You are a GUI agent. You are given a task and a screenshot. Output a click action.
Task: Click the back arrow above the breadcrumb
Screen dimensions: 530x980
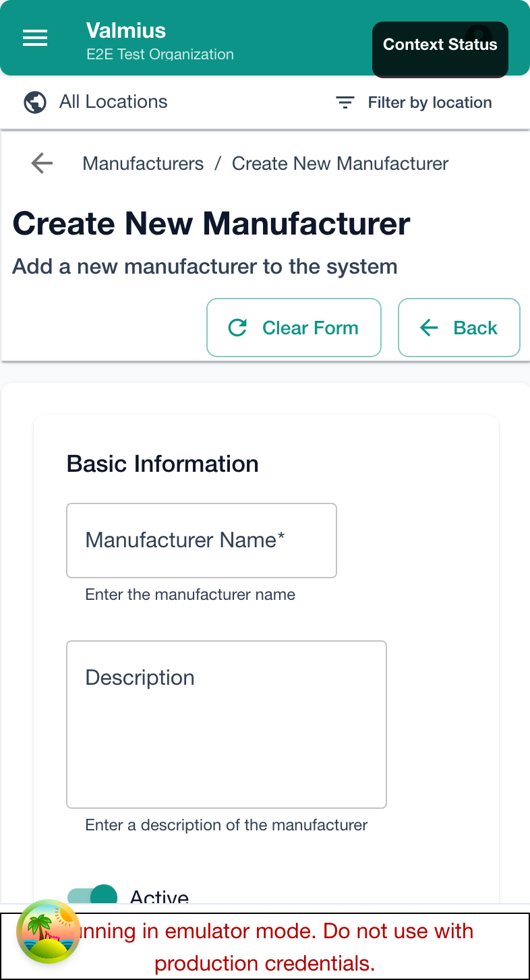tap(41, 163)
